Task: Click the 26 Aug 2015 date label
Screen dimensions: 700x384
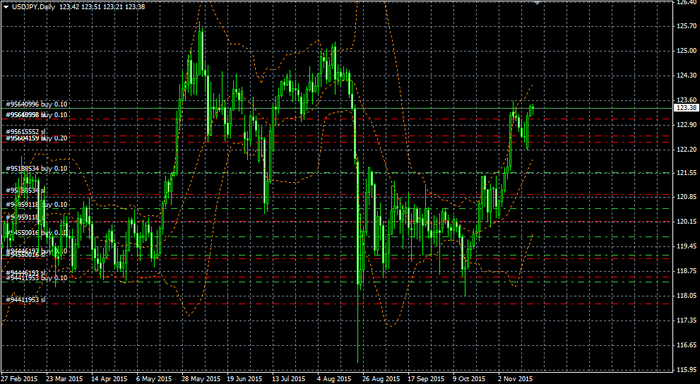Action: tap(381, 379)
